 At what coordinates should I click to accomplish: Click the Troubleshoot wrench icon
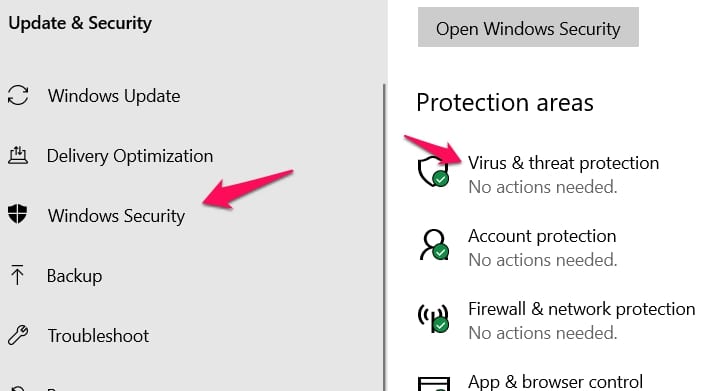click(x=18, y=335)
